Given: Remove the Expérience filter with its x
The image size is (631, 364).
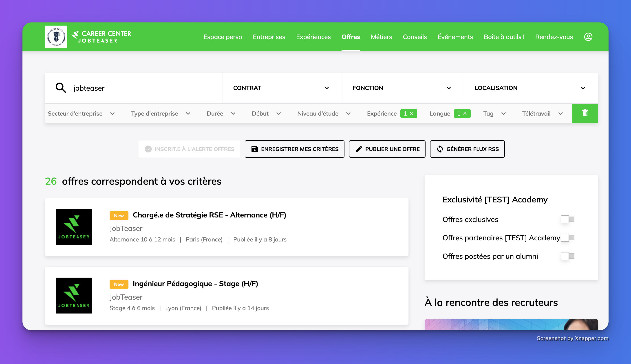Looking at the screenshot, I should 411,114.
